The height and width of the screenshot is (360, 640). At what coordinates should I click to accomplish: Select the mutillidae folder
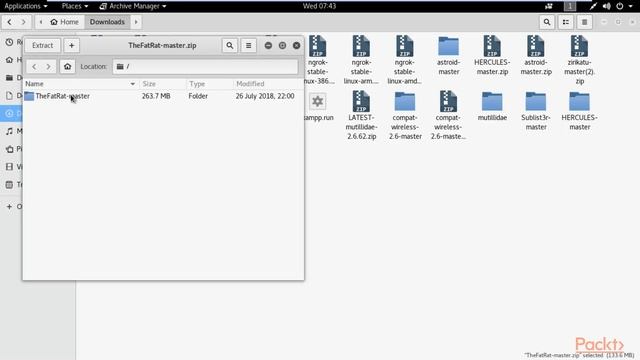point(492,106)
